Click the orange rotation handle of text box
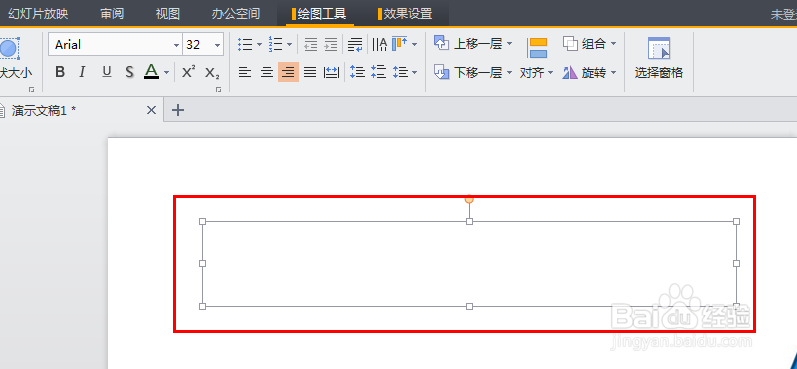The image size is (797, 369). pos(469,199)
